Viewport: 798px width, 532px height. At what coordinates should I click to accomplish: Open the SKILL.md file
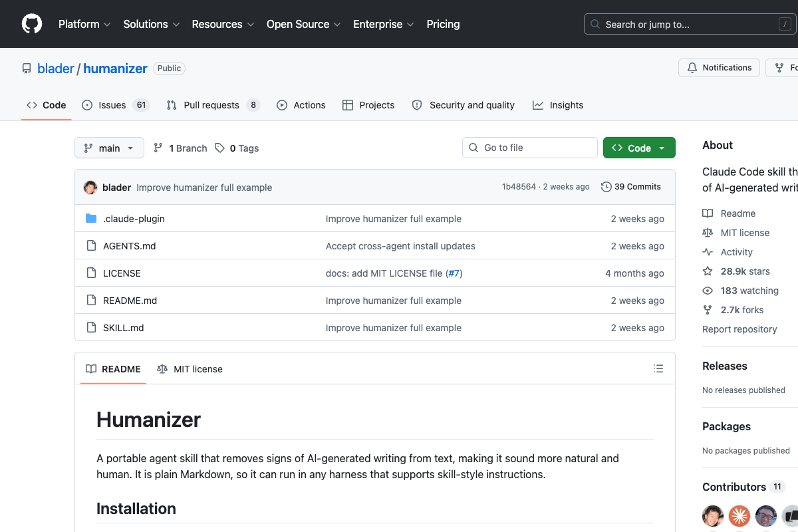pyautogui.click(x=124, y=328)
